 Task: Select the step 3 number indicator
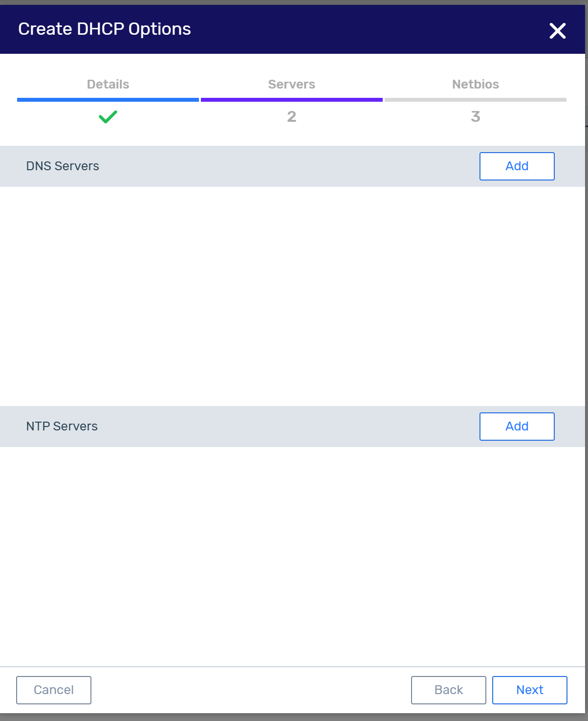pyautogui.click(x=475, y=117)
